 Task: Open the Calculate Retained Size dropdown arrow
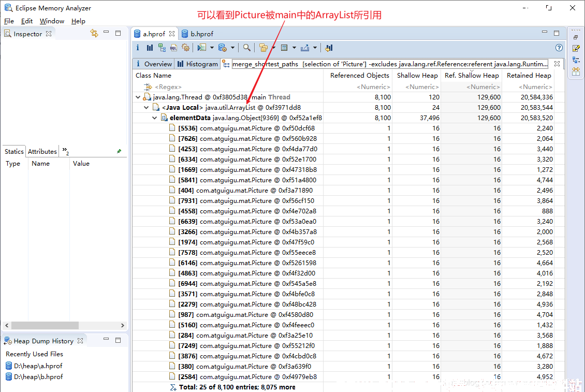(x=294, y=48)
